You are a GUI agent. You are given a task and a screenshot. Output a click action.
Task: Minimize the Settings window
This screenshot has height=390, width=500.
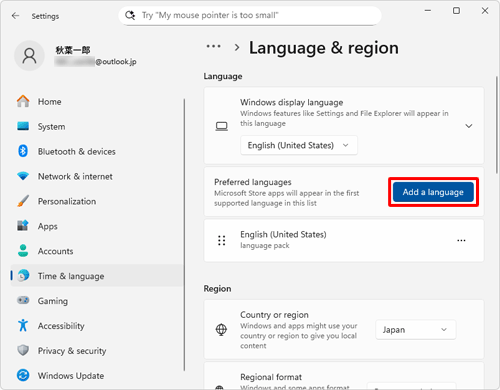(428, 11)
